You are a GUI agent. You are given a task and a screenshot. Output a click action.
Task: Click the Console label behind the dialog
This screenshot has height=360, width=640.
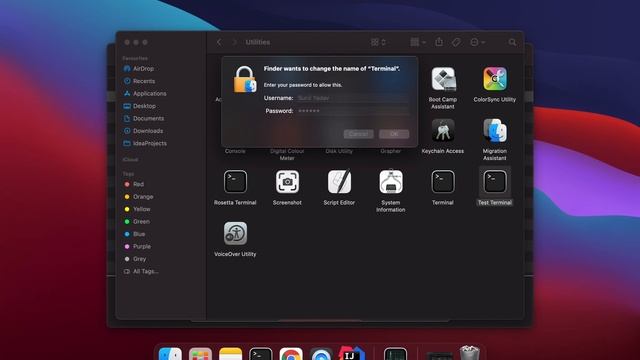coord(235,151)
